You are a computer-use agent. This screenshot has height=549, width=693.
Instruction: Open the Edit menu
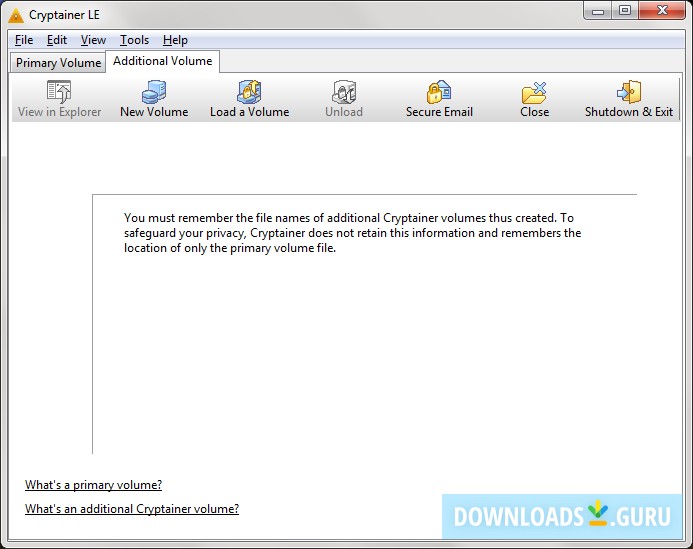coord(57,40)
